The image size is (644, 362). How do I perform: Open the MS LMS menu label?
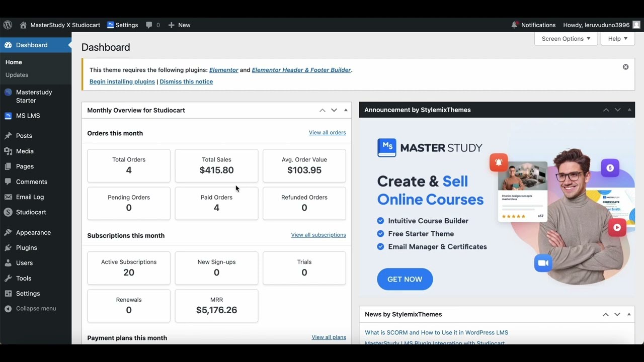[28, 116]
